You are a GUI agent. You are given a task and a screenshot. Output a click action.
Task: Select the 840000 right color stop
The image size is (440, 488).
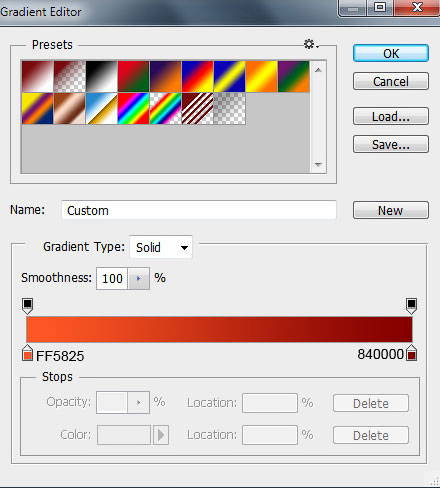411,353
